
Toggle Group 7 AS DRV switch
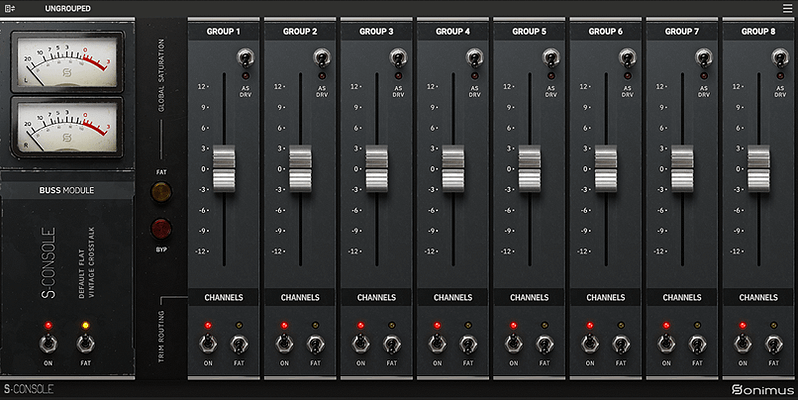[703, 58]
